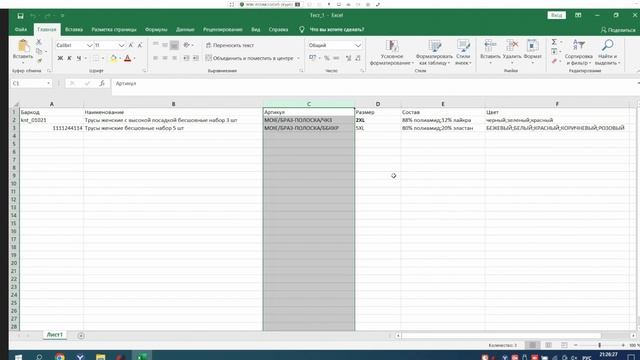
Task: Click the Paste (Вставить) clipboard icon
Action: [23, 46]
